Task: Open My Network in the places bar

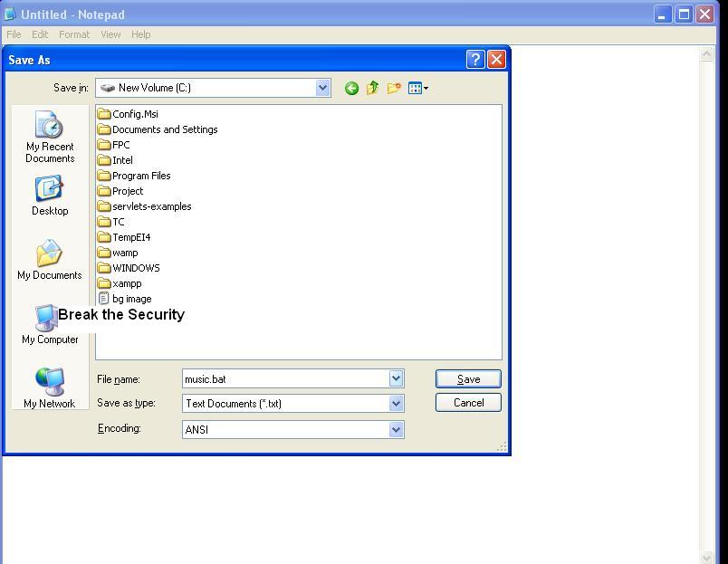Action: pos(50,388)
